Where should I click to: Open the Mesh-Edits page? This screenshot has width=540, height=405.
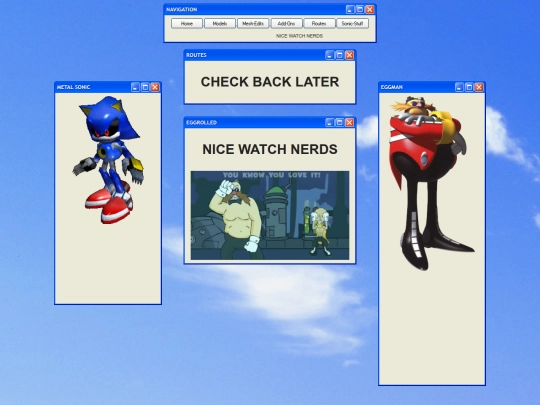253,23
